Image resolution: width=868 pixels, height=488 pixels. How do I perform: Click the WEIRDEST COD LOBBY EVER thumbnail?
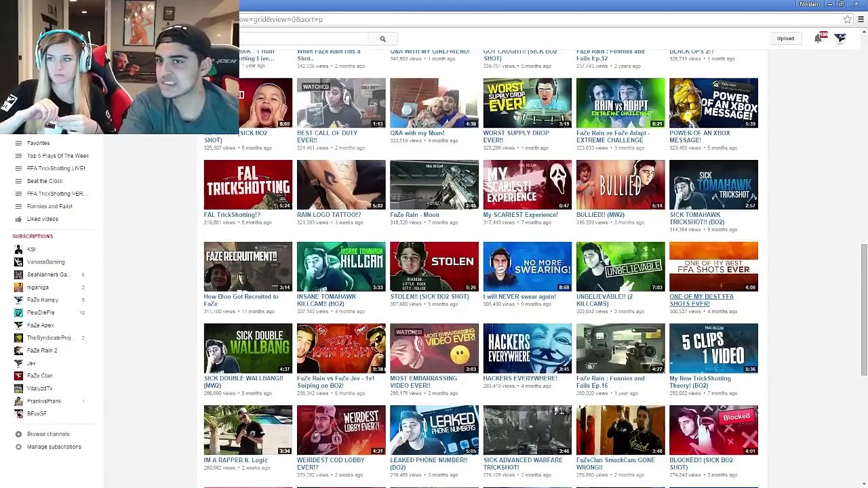[341, 430]
